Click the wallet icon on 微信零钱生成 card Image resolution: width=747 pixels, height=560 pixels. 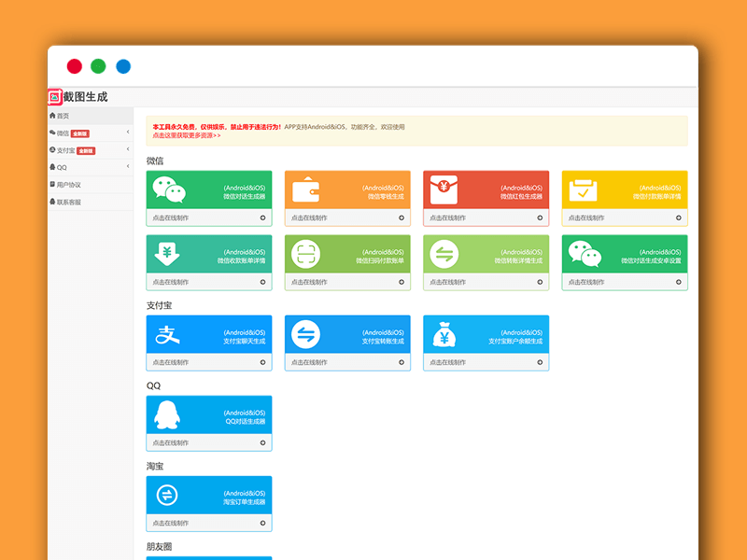click(306, 189)
